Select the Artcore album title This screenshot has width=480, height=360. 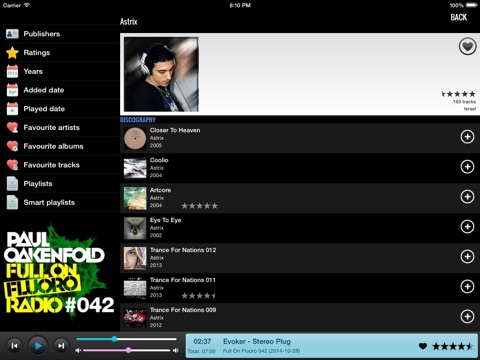tap(160, 190)
